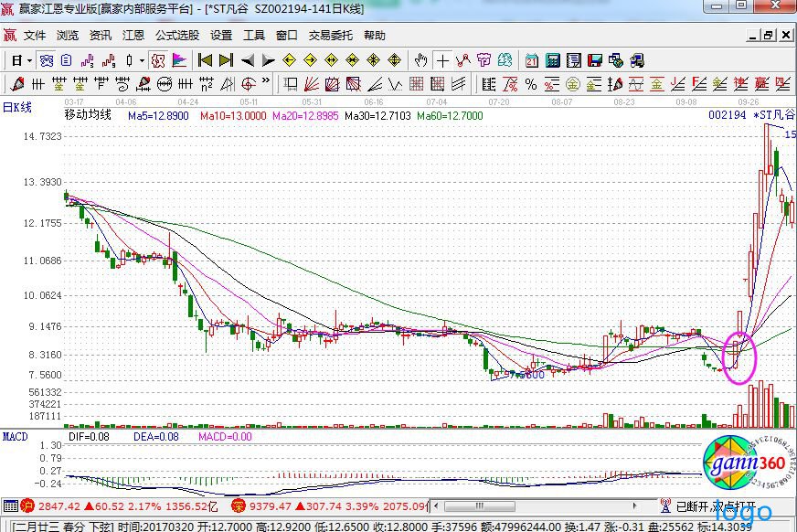The width and height of the screenshot is (797, 532).
Task: Click the MACD indicator label
Action: coord(16,435)
